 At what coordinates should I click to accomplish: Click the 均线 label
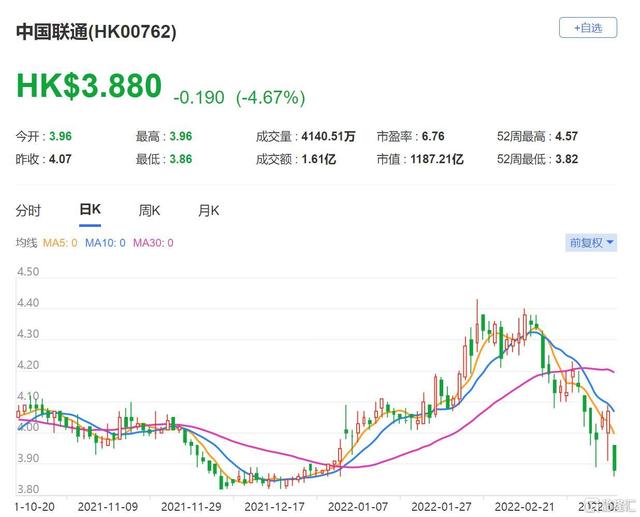(27, 243)
